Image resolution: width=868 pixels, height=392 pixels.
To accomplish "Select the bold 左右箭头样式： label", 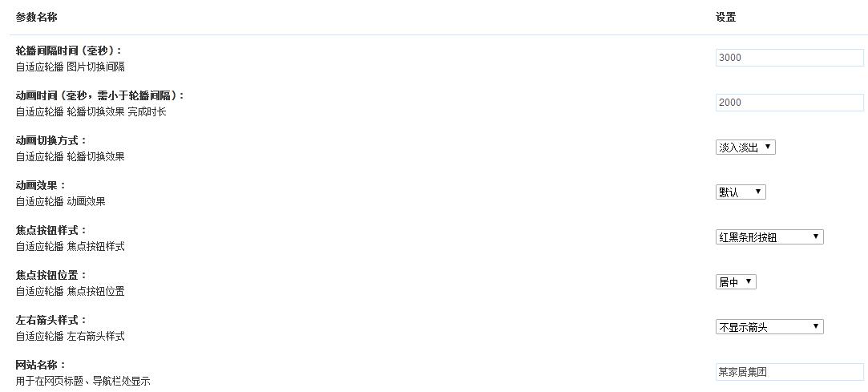I will click(51, 320).
